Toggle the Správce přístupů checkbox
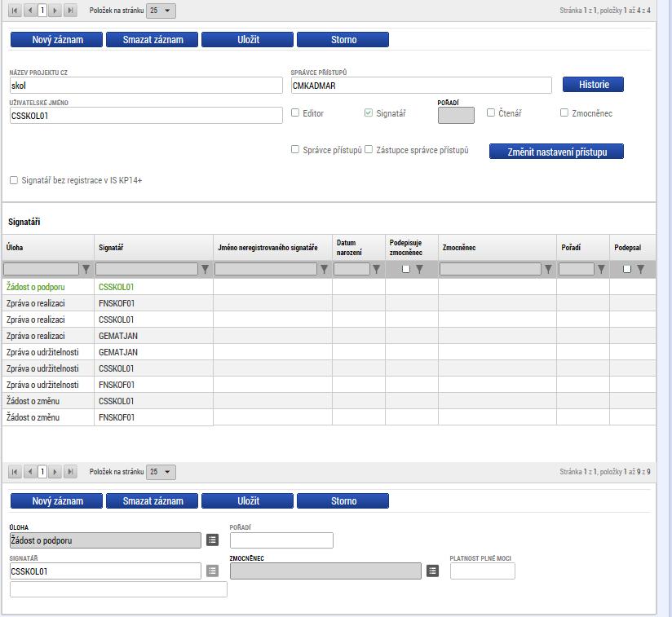 (x=295, y=149)
